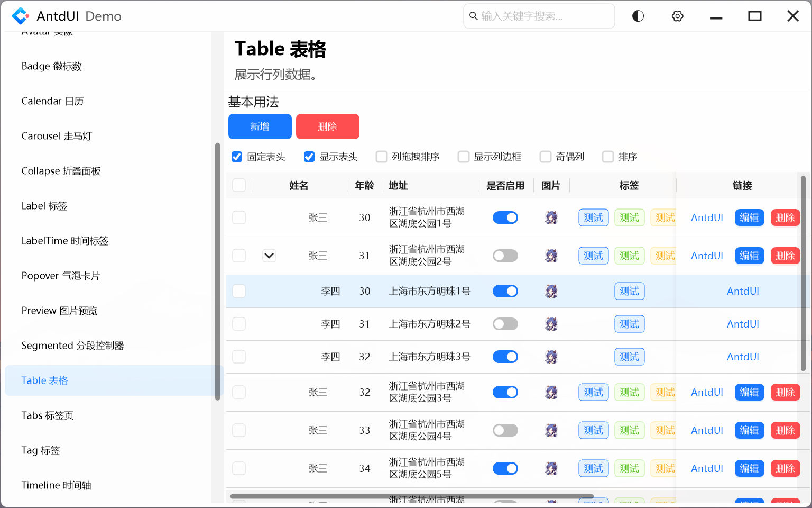This screenshot has height=508, width=812.
Task: Click the search magnifier icon
Action: [474, 16]
